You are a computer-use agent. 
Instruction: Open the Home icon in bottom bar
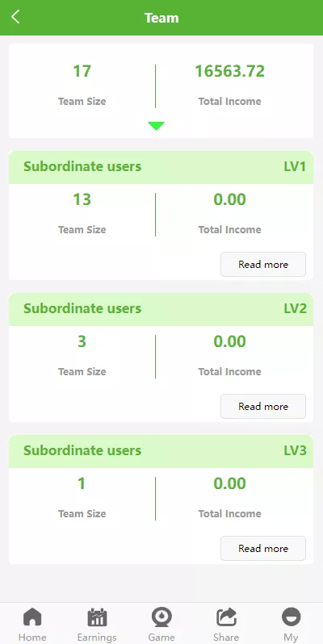tap(32, 617)
